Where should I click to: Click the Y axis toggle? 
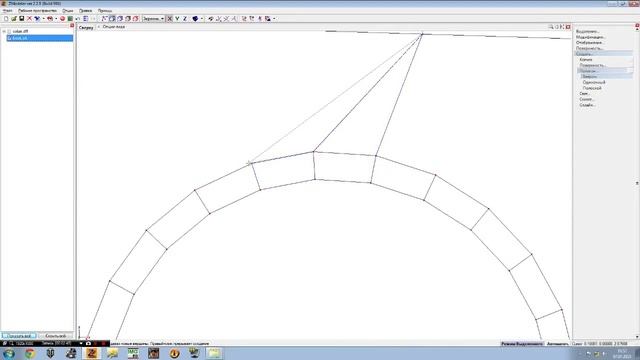177,19
